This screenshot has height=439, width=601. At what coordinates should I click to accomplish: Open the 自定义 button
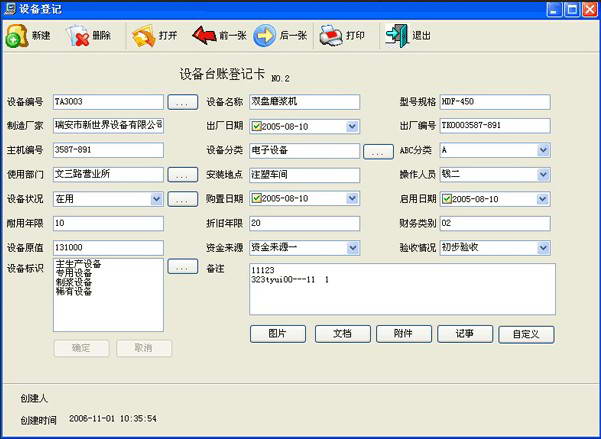pos(526,334)
